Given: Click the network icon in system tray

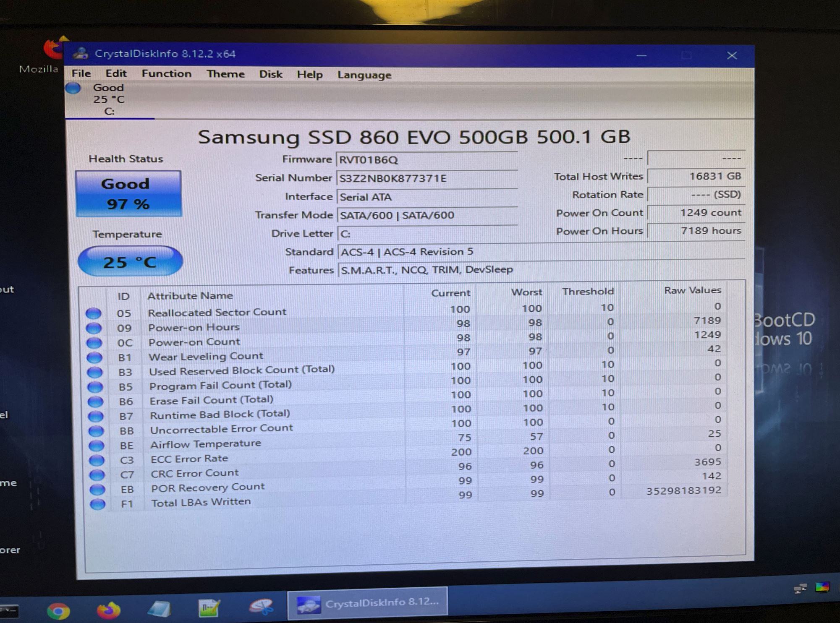Looking at the screenshot, I should [x=800, y=589].
